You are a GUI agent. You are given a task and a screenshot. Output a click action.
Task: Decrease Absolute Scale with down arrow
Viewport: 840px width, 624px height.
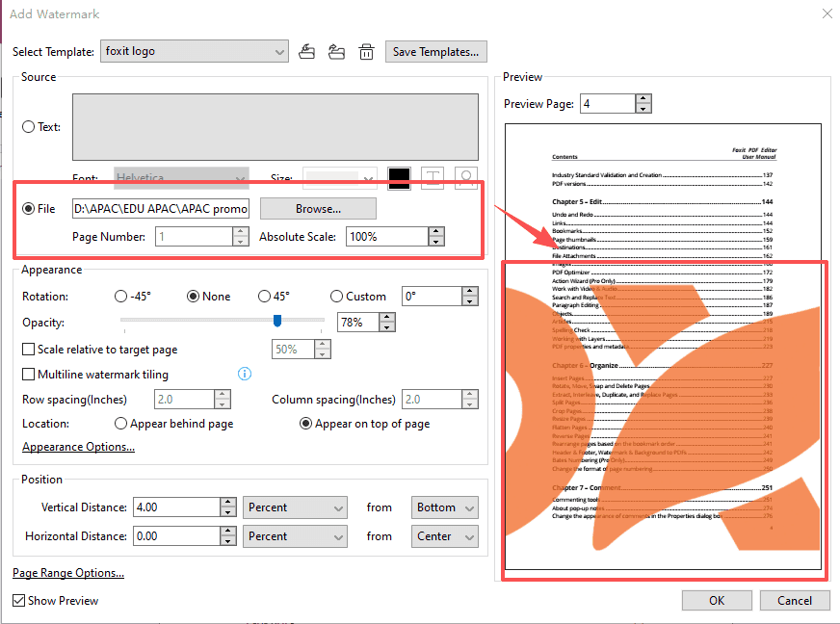tap(436, 242)
